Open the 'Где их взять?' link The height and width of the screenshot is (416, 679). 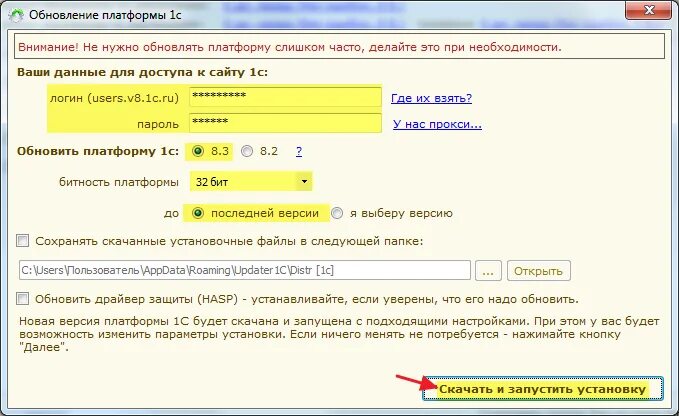tap(431, 98)
